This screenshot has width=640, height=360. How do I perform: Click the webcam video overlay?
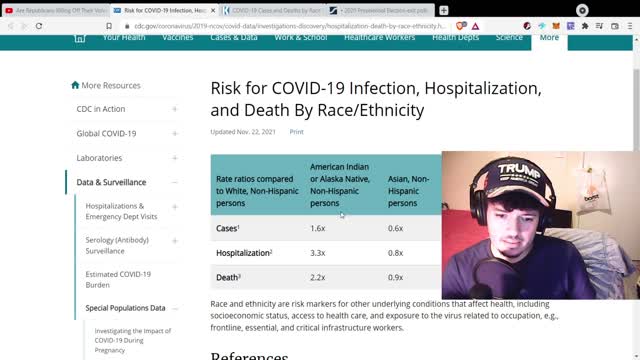(x=540, y=225)
